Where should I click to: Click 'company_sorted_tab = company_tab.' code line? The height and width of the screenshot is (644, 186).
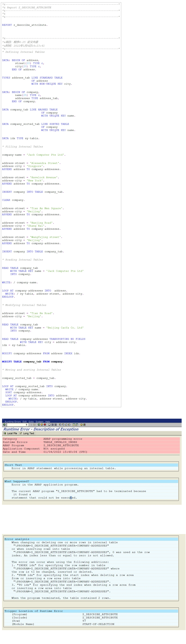29,378
